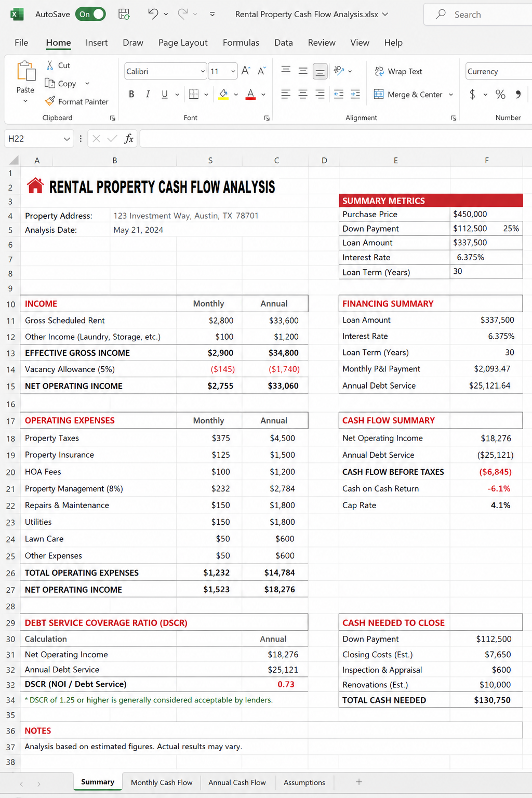Screen dimensions: 532x798
Task: Open the Page Layout tab
Action: tap(183, 43)
